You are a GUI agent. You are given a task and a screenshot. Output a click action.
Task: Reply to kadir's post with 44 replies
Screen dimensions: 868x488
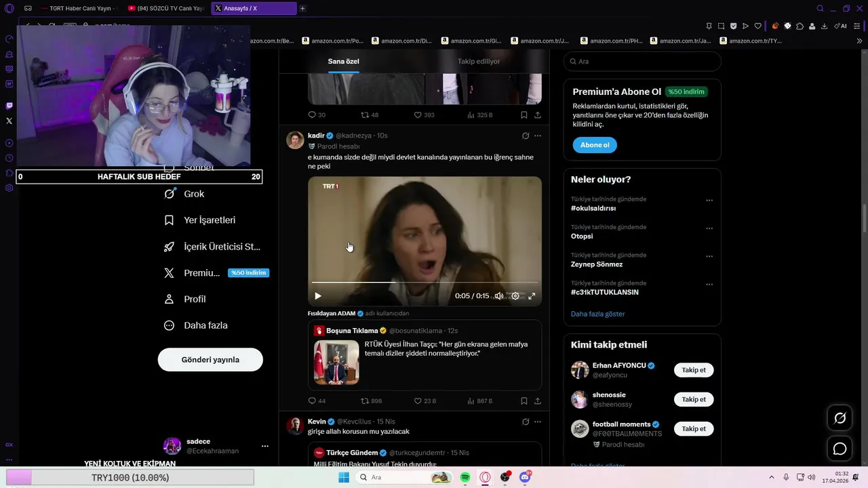pos(317,401)
